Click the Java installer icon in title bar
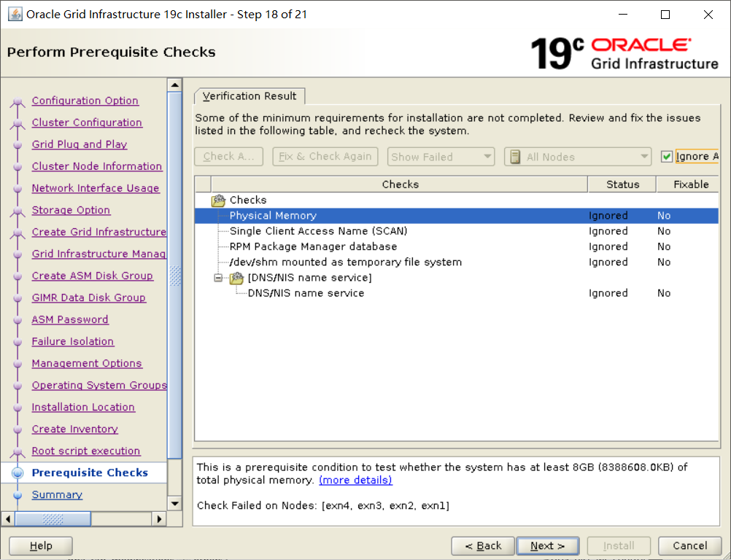 point(15,14)
